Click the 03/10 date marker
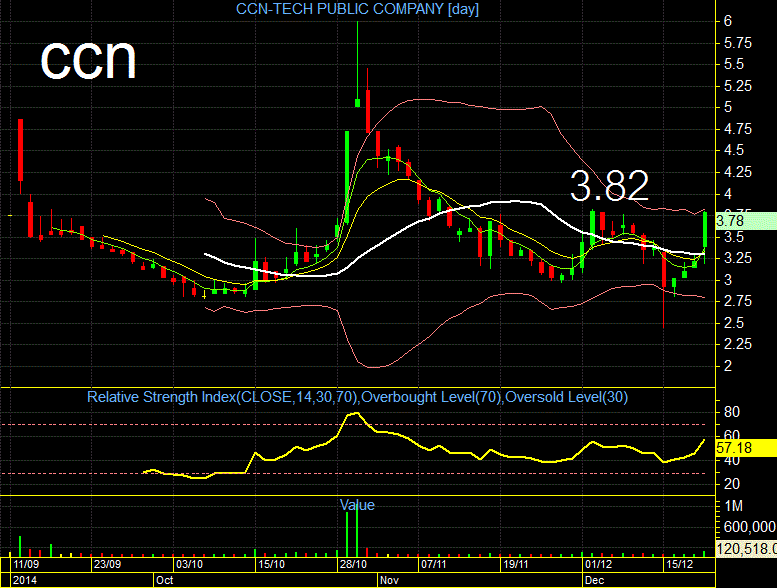Viewport: 777px width, 588px height. click(x=189, y=564)
